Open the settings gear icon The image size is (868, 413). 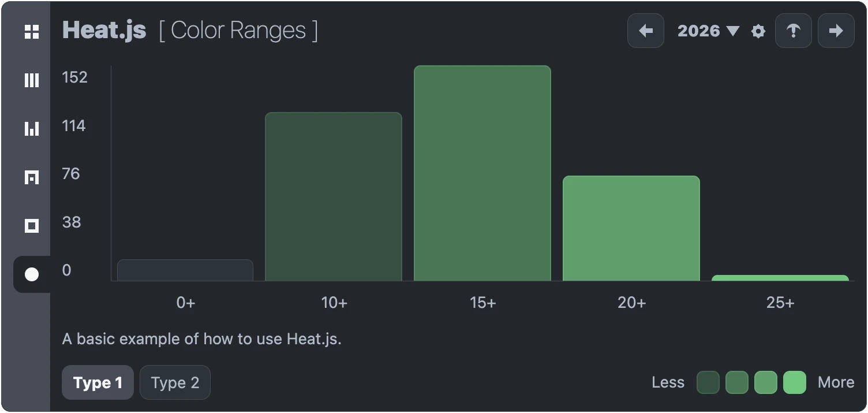[758, 31]
